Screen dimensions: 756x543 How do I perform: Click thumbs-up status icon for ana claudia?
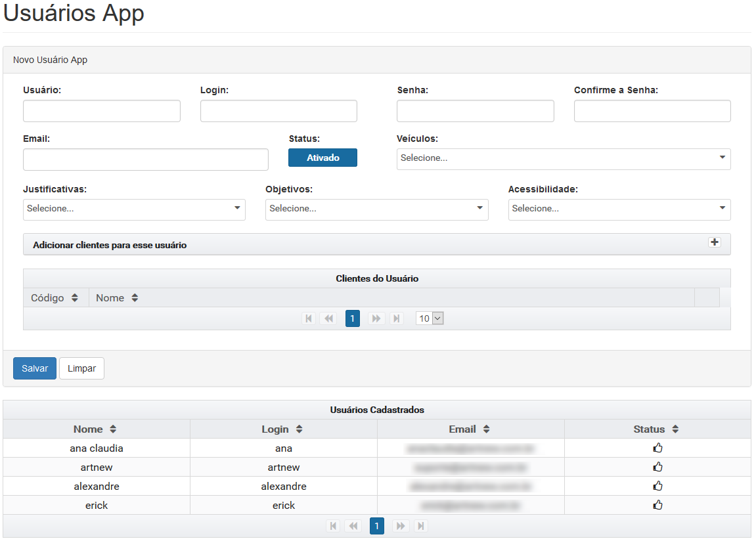[657, 448]
